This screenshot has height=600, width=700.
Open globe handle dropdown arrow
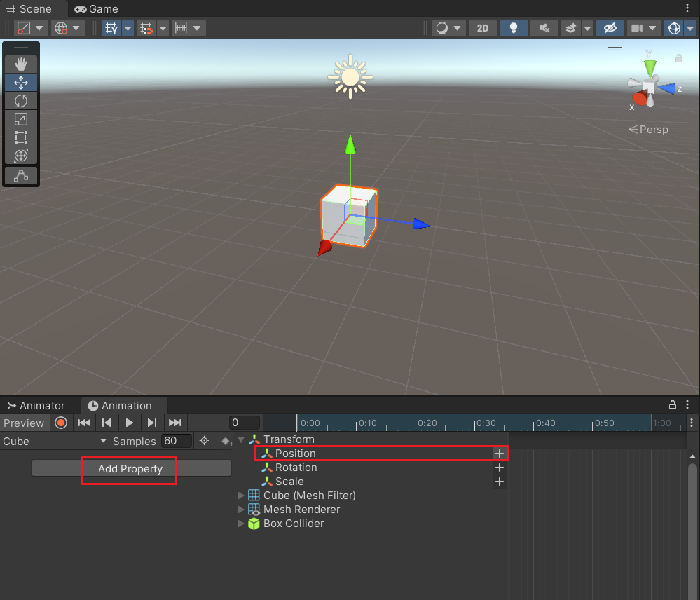coord(76,28)
